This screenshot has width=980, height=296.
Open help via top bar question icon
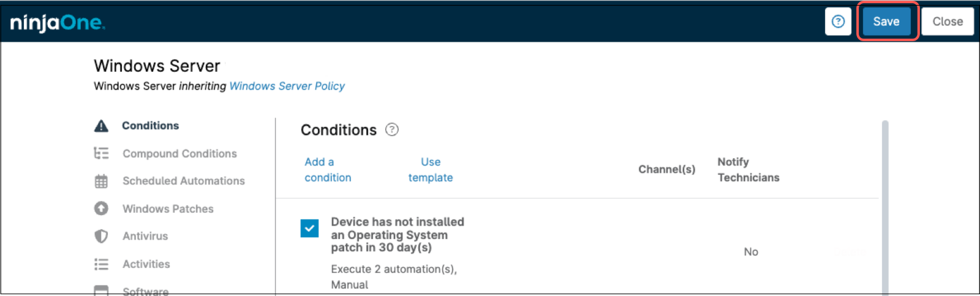click(838, 21)
